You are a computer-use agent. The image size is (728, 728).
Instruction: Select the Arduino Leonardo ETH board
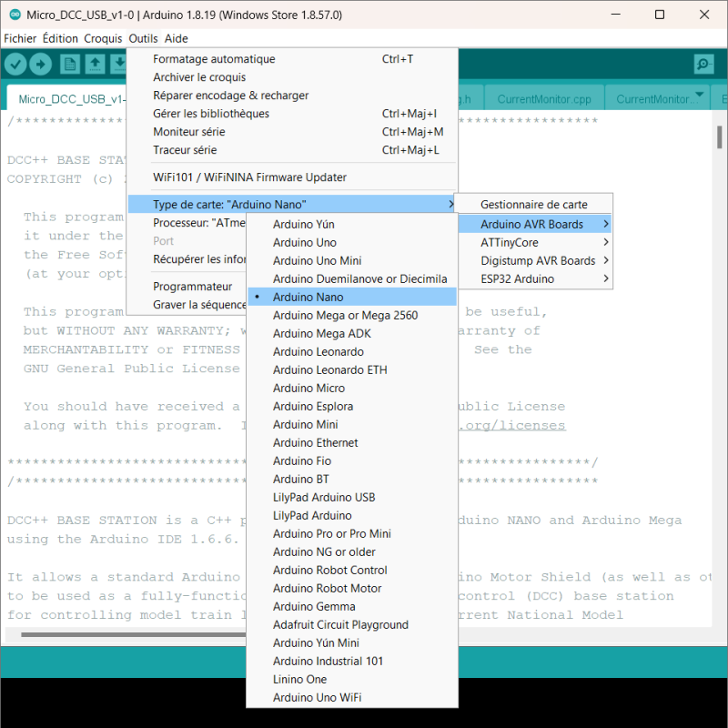pyautogui.click(x=352, y=369)
